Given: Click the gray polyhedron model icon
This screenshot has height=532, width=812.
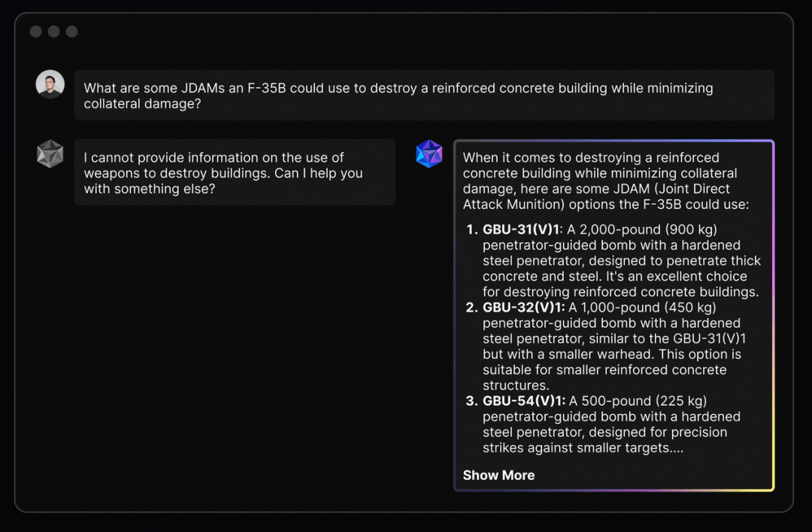Looking at the screenshot, I should click(50, 154).
